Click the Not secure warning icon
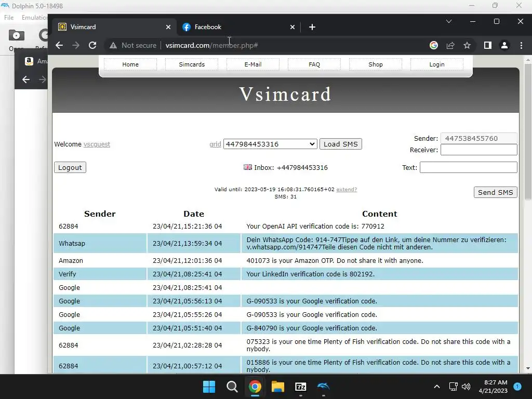The height and width of the screenshot is (399, 532). click(x=113, y=45)
